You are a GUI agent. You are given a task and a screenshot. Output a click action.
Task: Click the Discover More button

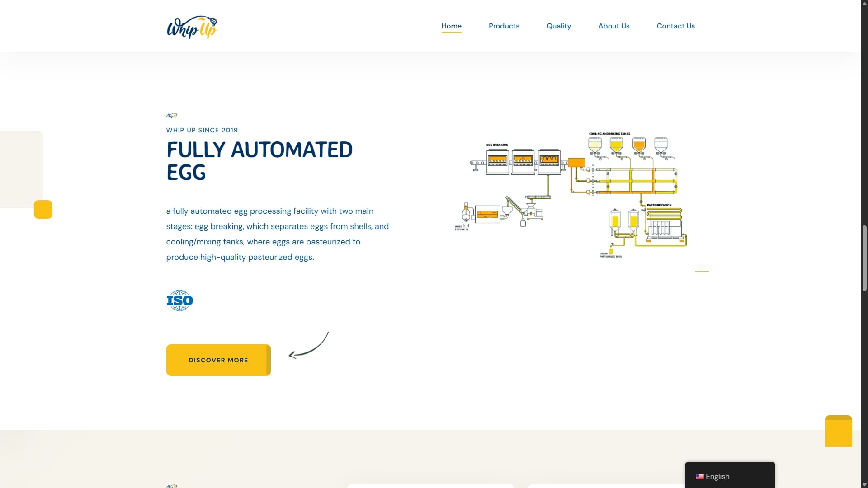[218, 360]
